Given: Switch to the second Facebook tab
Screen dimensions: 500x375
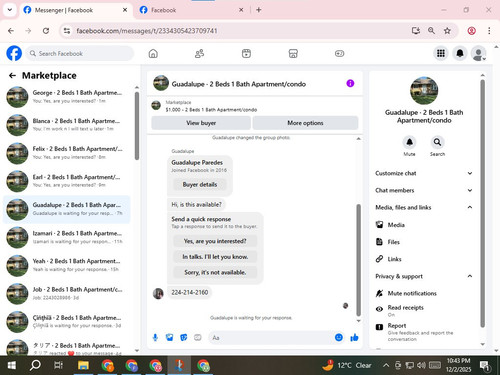Looking at the screenshot, I should coord(191,10).
